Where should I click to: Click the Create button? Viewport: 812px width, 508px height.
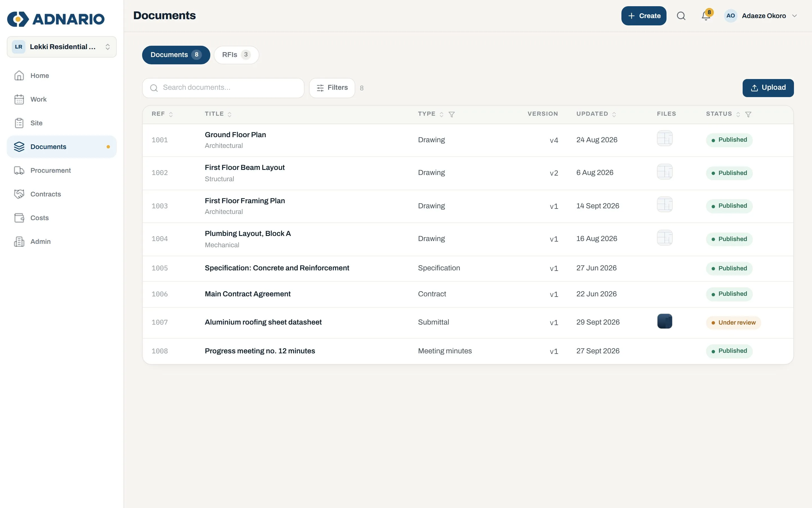[x=644, y=16]
